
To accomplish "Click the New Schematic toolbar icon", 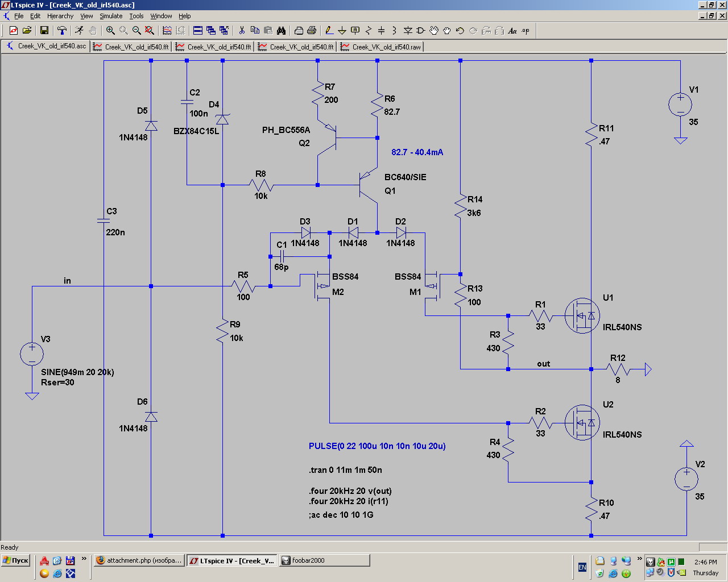I will [14, 31].
